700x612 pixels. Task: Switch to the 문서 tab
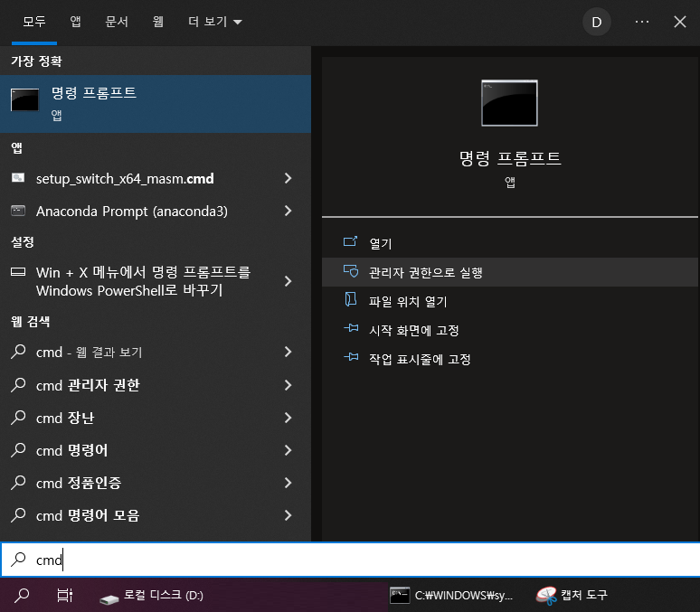tap(117, 22)
